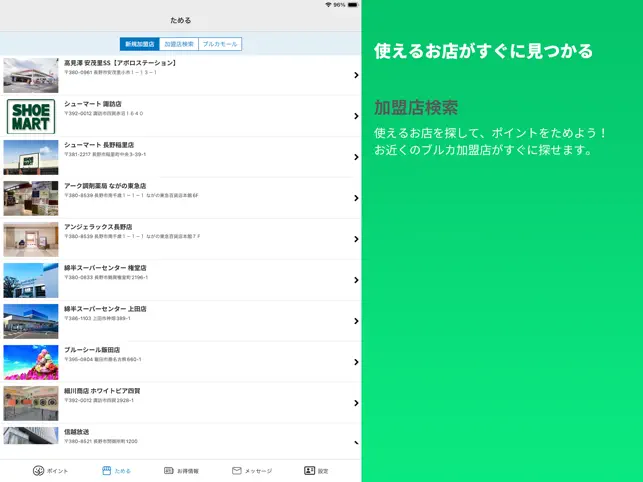Open chevron for アンジェラックス長野店 row

(356, 239)
